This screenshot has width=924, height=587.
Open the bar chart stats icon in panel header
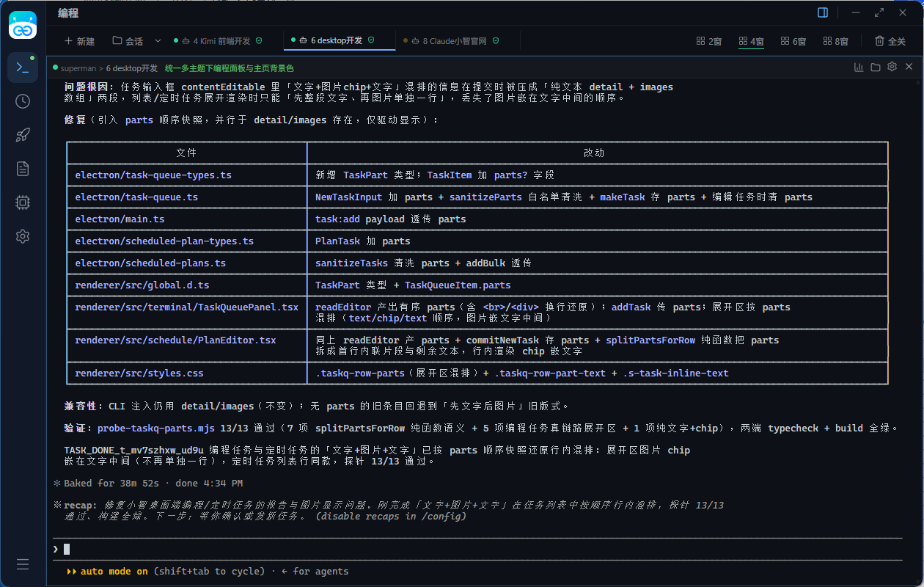point(859,67)
